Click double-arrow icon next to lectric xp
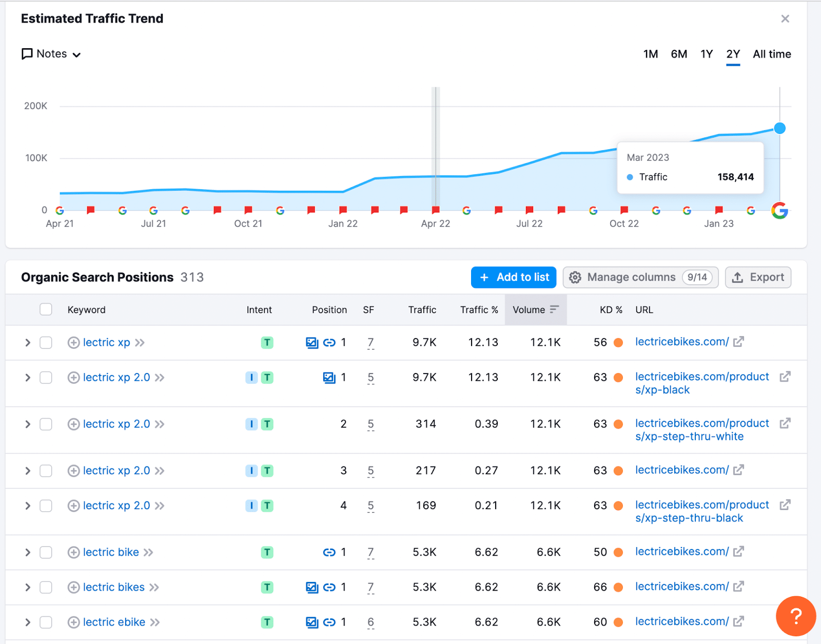Image resolution: width=821 pixels, height=644 pixels. [x=140, y=342]
